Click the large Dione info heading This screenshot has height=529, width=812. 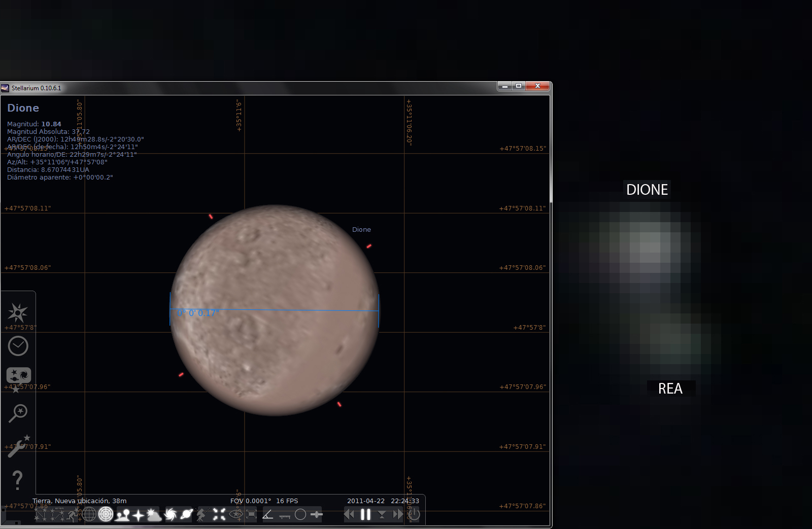(23, 108)
